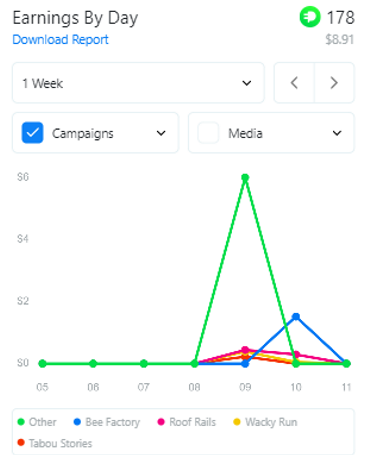
Task: Open the 1 Week period dropdown
Action: coord(138,83)
